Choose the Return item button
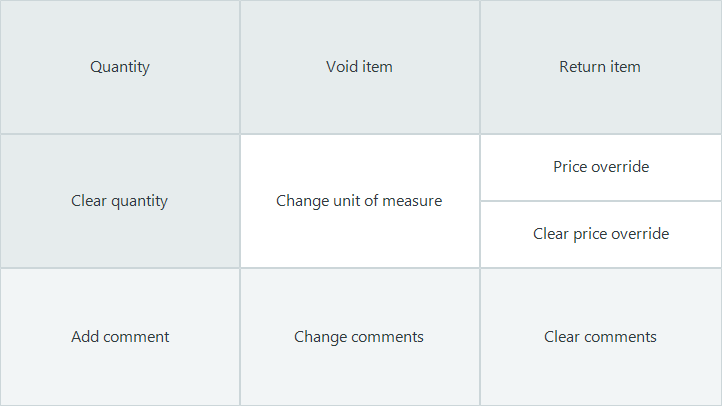The height and width of the screenshot is (406, 722). coord(600,67)
